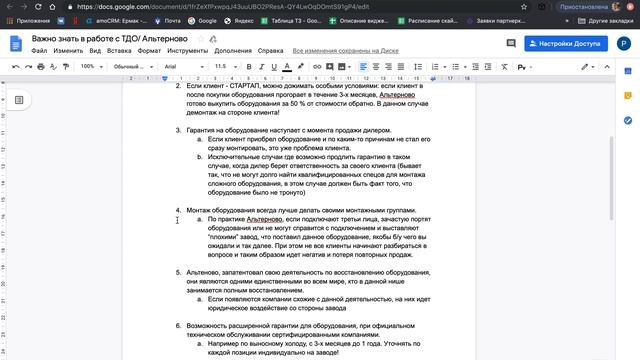
Task: Click the 'Все изменения сохранены на Диске' link
Action: [x=345, y=51]
